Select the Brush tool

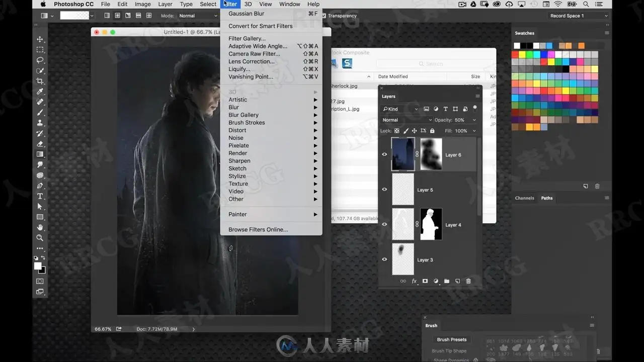coord(40,113)
